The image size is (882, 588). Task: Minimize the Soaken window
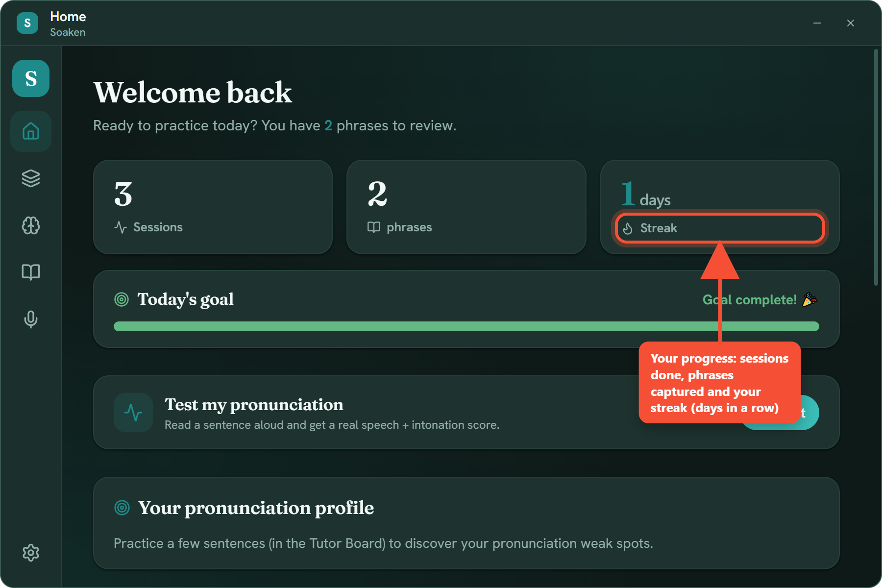817,23
